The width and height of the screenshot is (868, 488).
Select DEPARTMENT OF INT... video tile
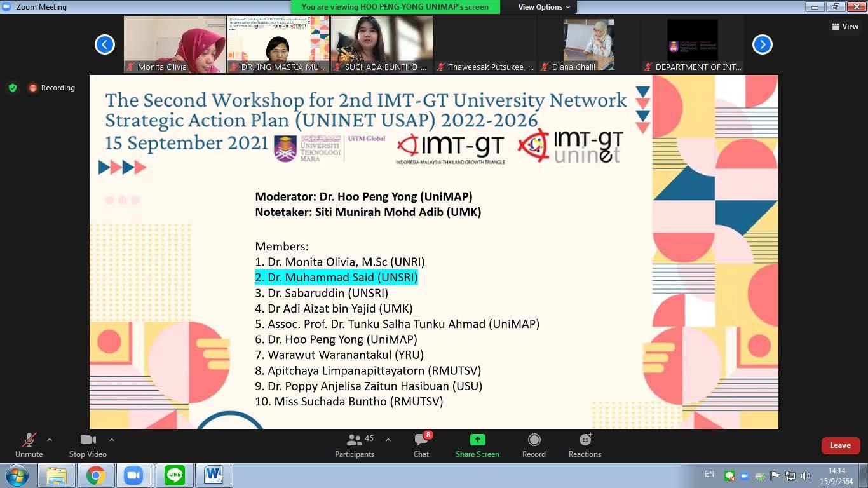(x=693, y=44)
